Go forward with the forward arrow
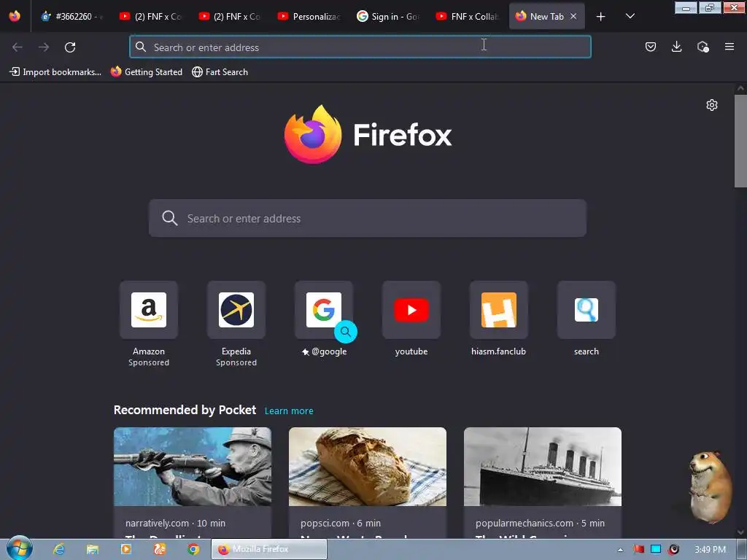 click(44, 47)
